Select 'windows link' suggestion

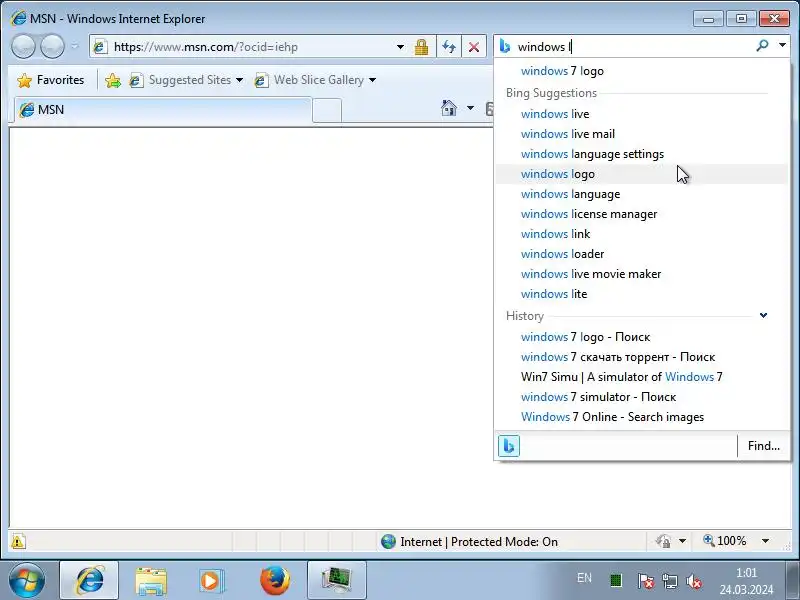(x=641, y=234)
